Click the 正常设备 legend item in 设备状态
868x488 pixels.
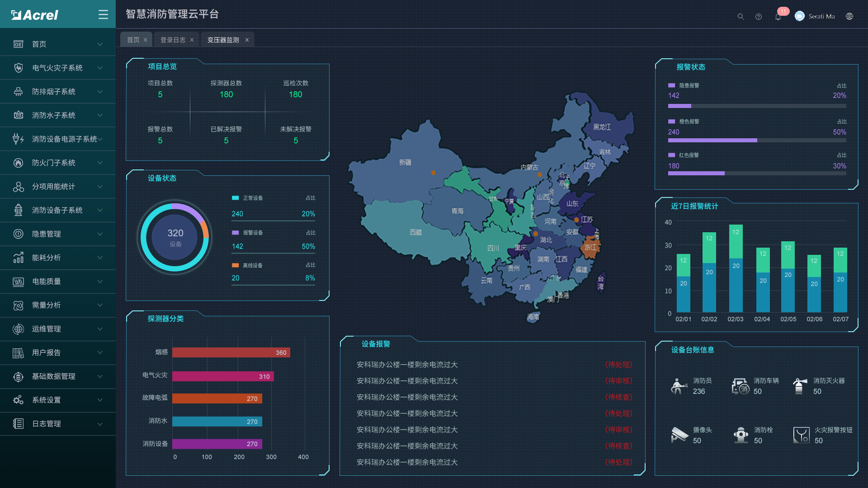click(248, 198)
